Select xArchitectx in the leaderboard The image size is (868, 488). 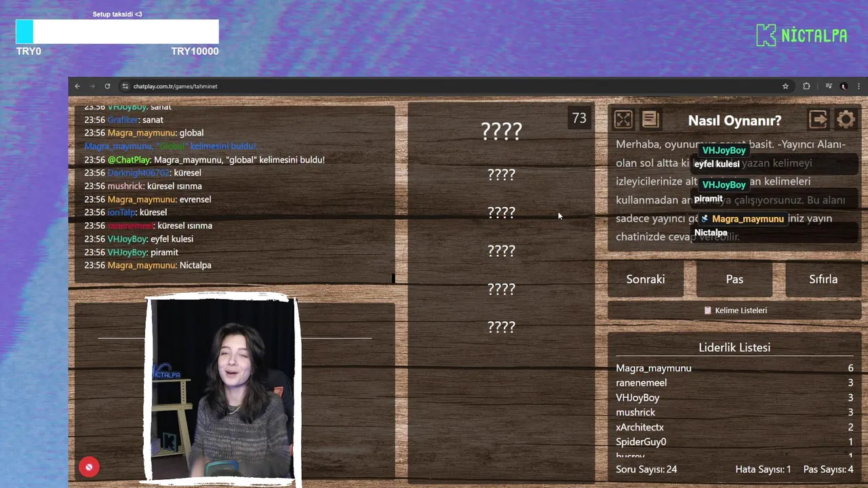tap(734, 427)
